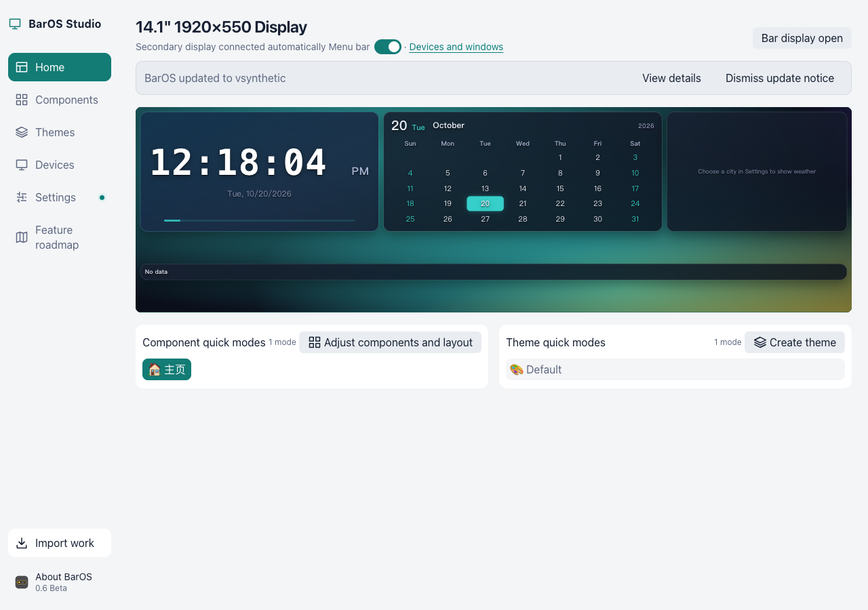
Task: Click the Settings notification dot
Action: (102, 197)
